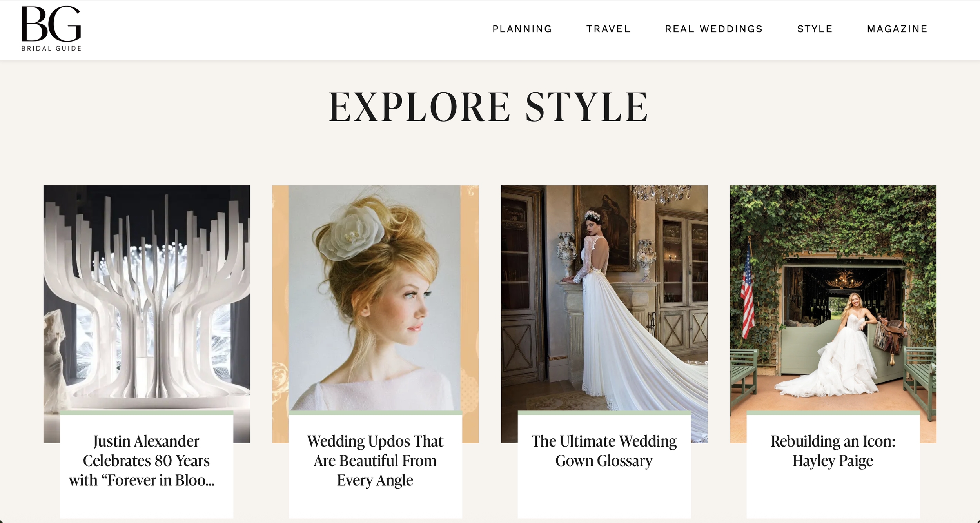Open the Planning menu
This screenshot has width=980, height=523.
coord(522,29)
